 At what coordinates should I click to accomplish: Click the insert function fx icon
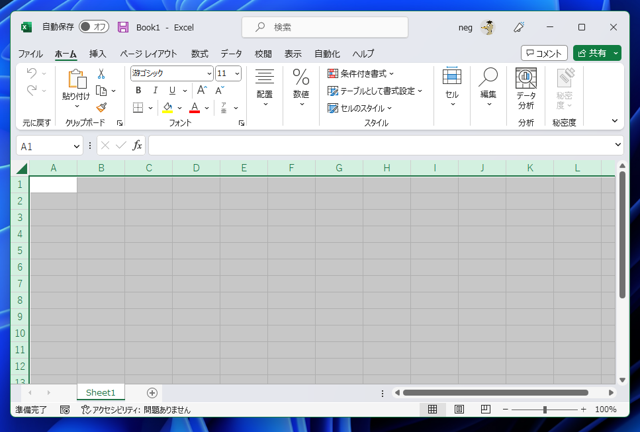137,145
